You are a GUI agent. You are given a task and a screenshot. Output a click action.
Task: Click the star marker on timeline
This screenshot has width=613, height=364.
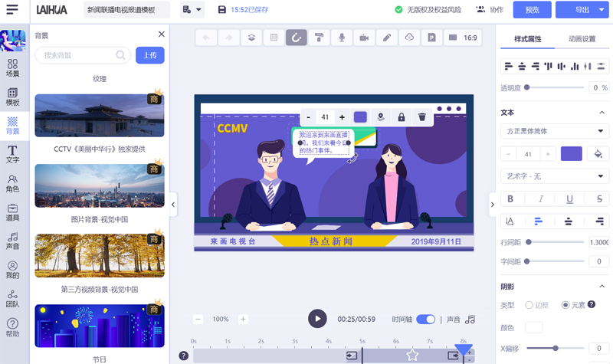[412, 355]
